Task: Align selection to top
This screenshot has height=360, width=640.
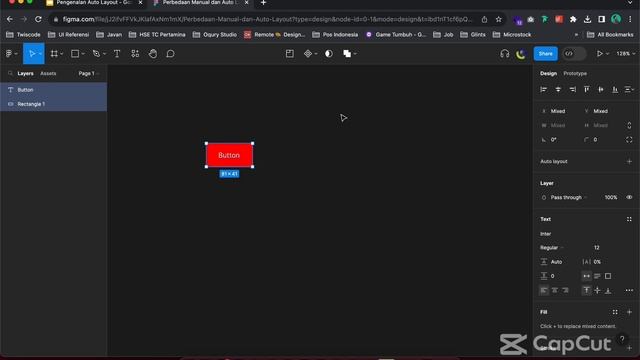Action: click(587, 89)
